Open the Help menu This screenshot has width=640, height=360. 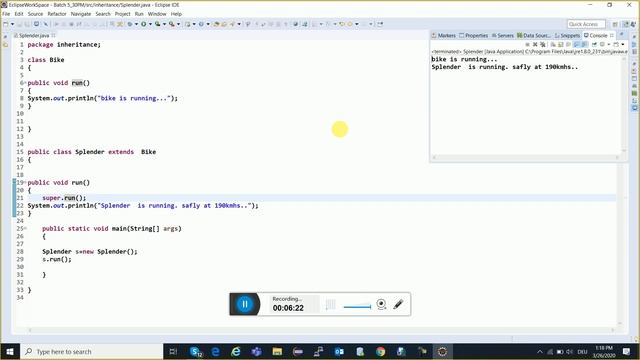click(x=176, y=14)
